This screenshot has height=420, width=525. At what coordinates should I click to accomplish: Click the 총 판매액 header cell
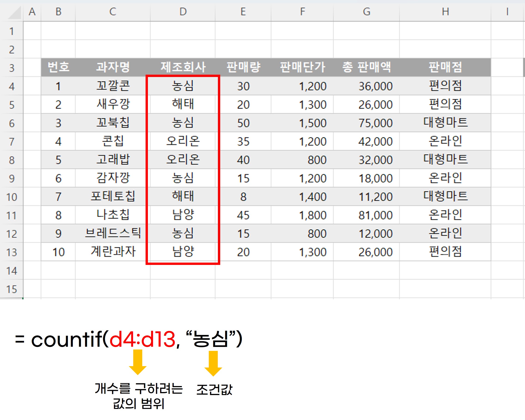click(366, 67)
